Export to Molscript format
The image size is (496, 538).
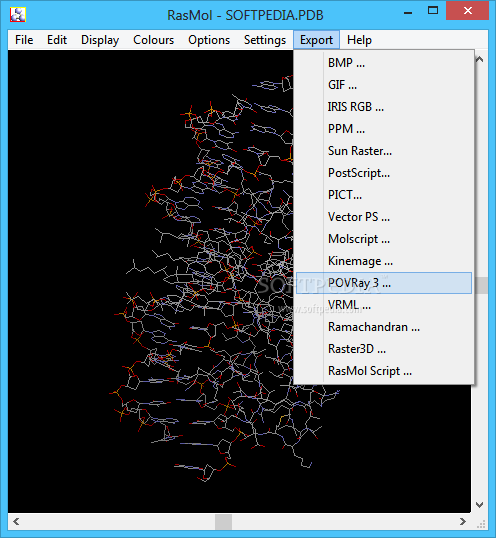[384, 239]
